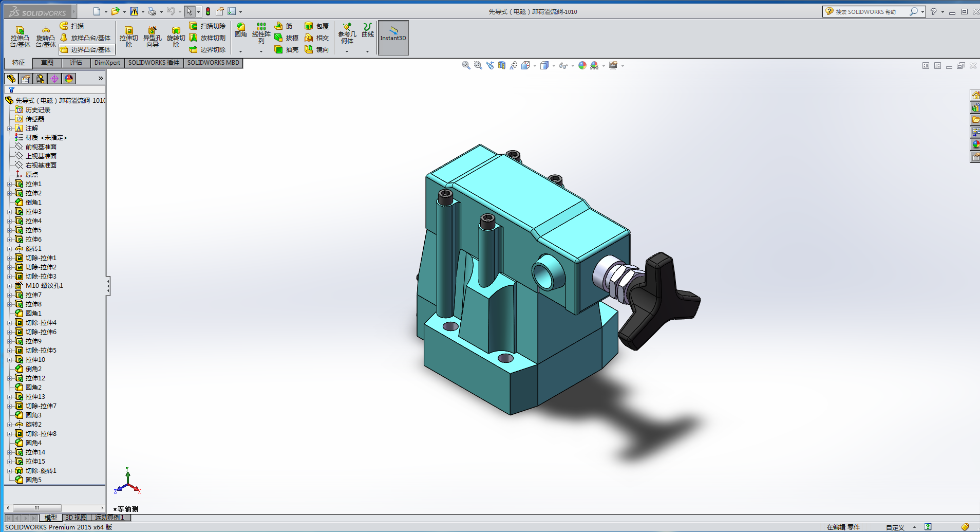Screen dimensions: 980x532
Task: Select the 相交 intersect tool
Action: [x=316, y=38]
